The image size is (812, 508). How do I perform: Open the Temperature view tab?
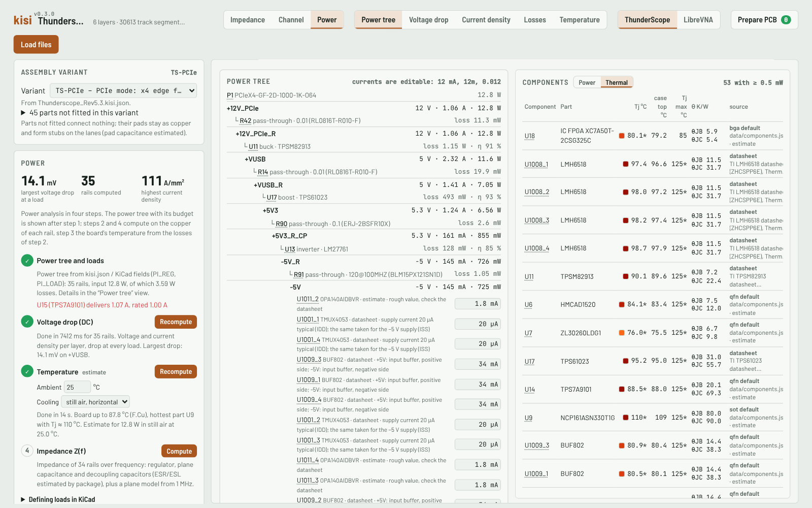[580, 20]
